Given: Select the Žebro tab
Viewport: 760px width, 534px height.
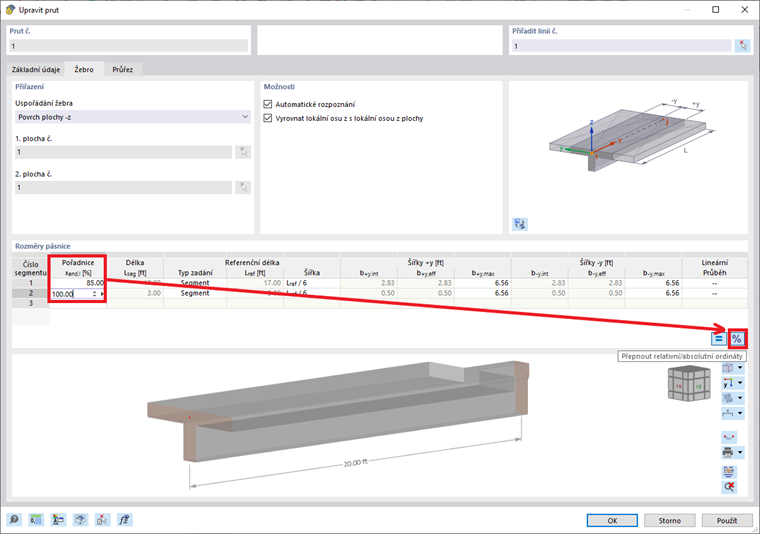Looking at the screenshot, I should [84, 69].
